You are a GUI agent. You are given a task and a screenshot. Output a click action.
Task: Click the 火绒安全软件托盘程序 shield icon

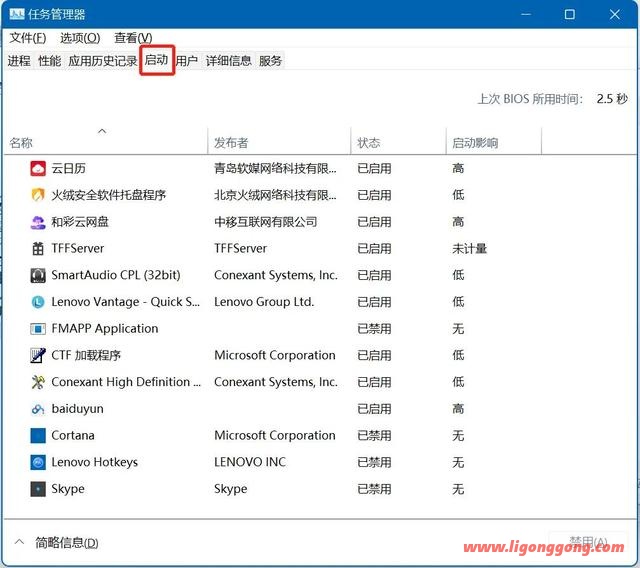pos(38,195)
